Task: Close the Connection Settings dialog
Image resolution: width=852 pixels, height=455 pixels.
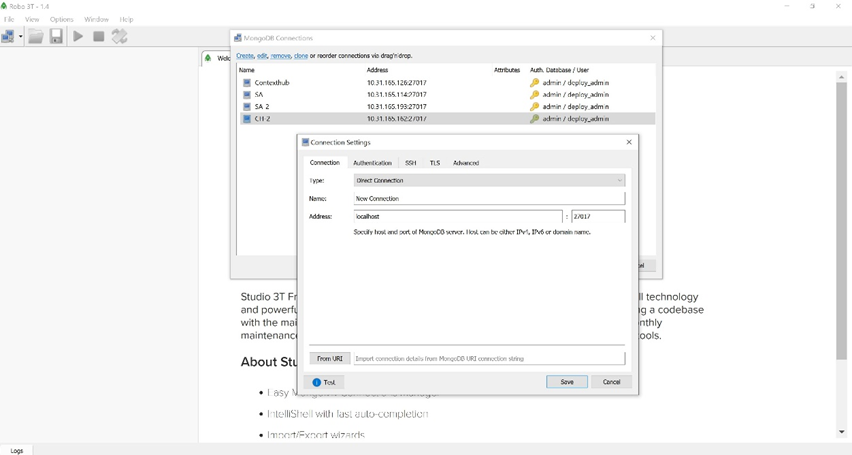Action: (629, 142)
